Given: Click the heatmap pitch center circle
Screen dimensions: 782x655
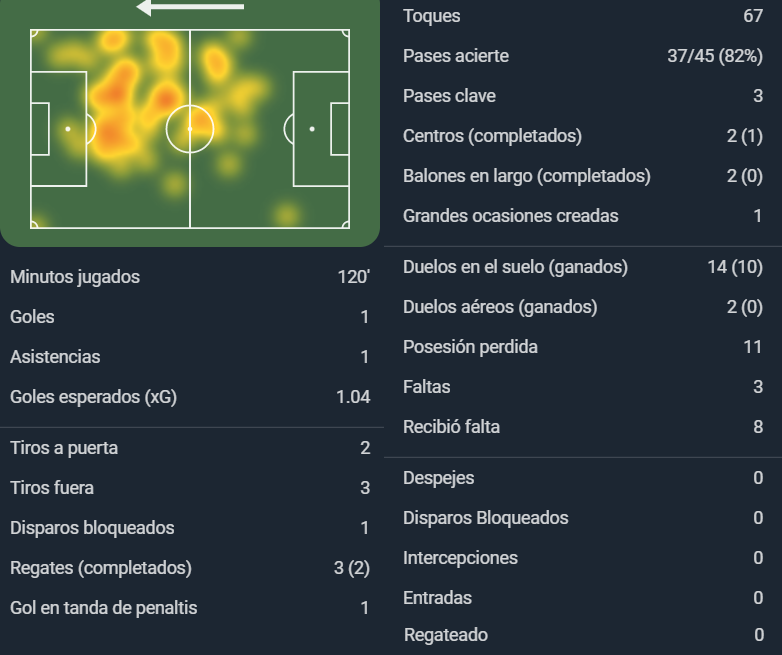Looking at the screenshot, I should click(190, 129).
